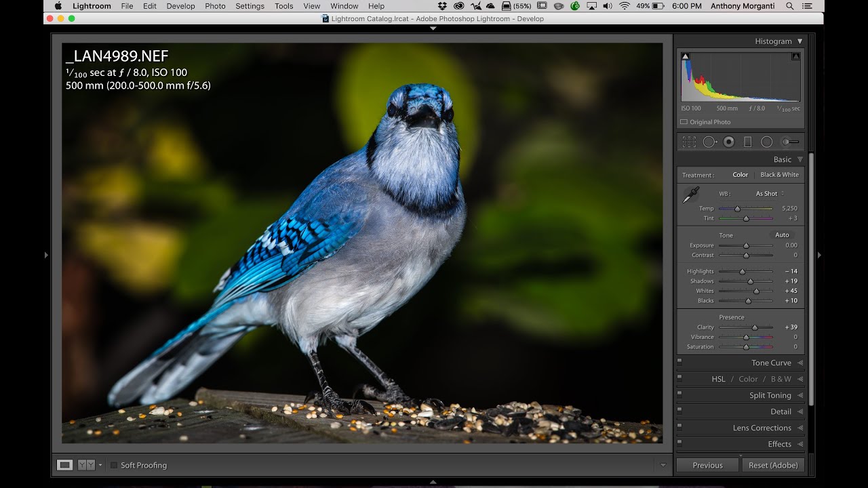Expand the Lens Corrections panel
The width and height of the screenshot is (868, 488).
pos(800,428)
